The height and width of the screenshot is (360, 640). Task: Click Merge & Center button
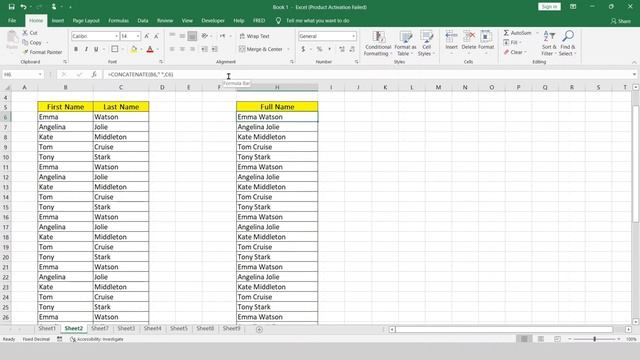[x=261, y=49]
